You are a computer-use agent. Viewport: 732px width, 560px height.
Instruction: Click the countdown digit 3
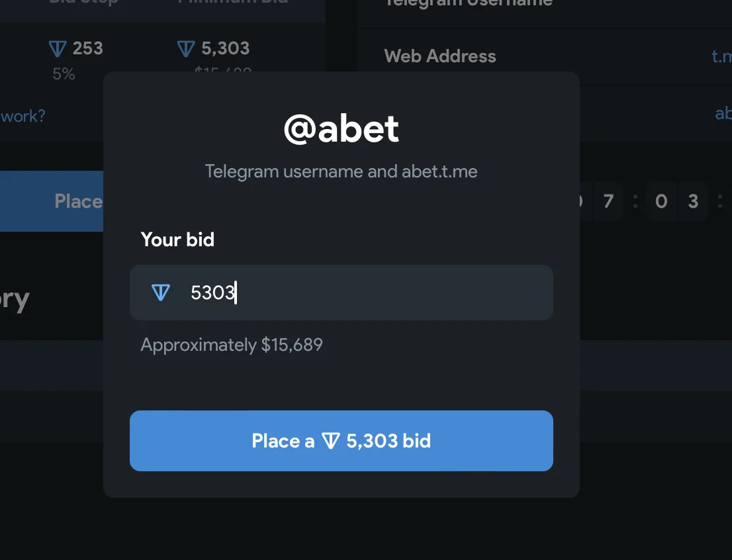[x=693, y=201]
